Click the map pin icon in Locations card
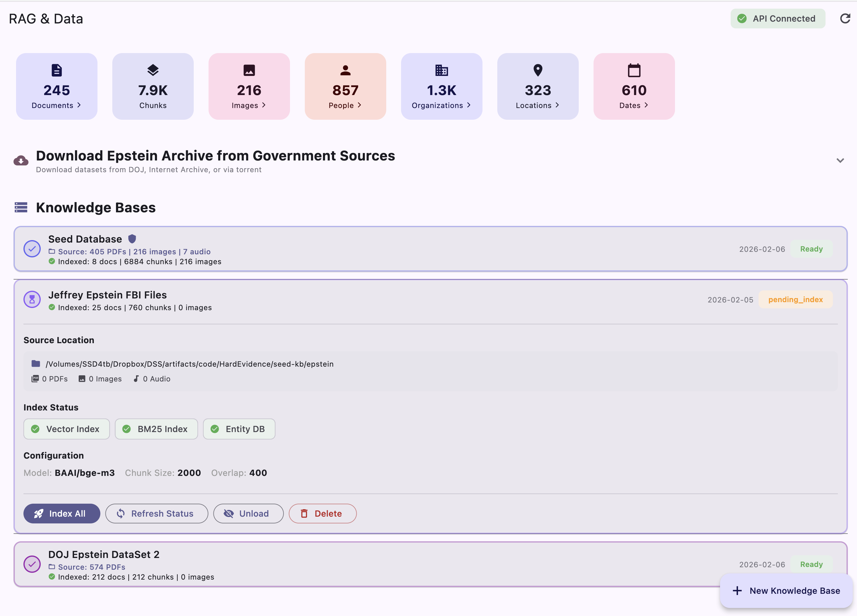The width and height of the screenshot is (857, 616). pos(538,70)
